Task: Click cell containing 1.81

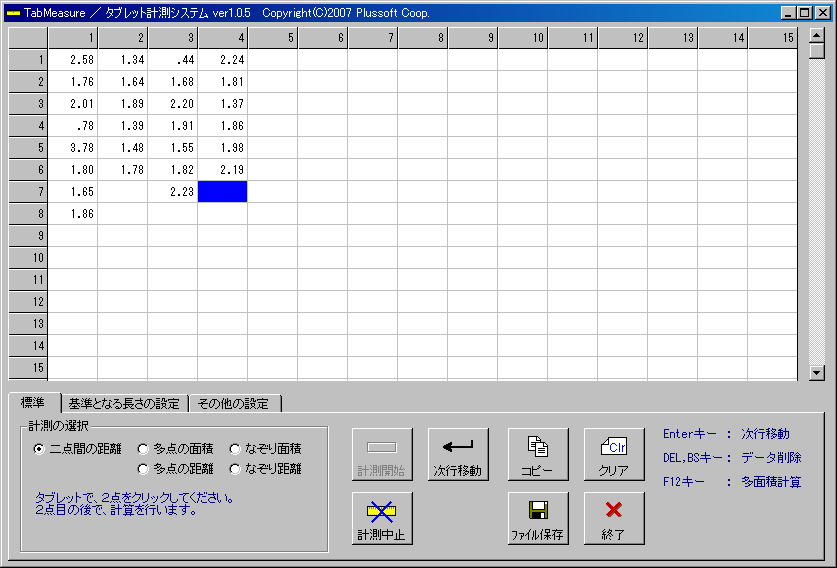Action: pos(223,82)
